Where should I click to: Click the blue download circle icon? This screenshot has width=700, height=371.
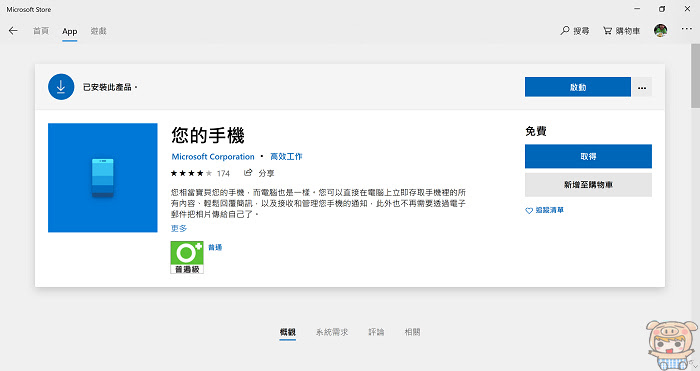[x=61, y=87]
